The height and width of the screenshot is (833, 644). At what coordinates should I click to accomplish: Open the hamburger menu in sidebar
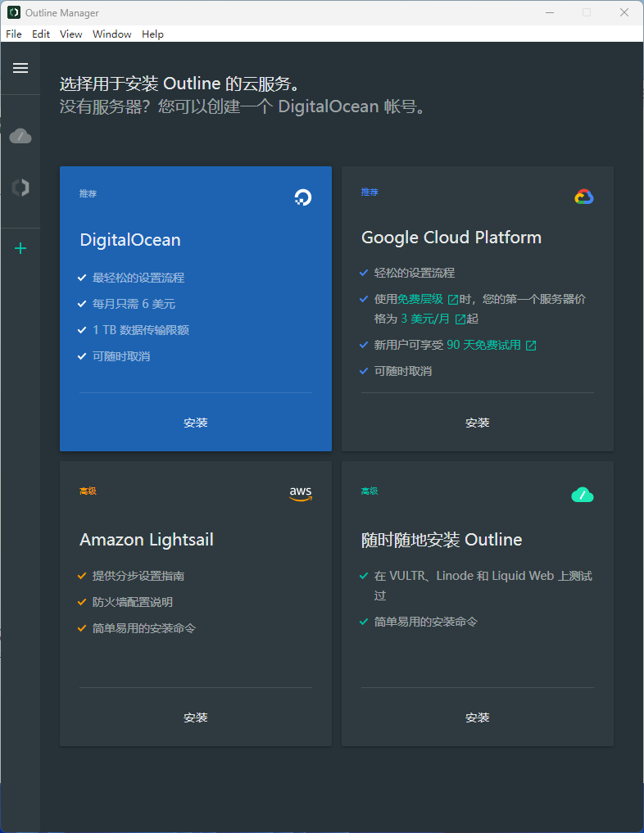pyautogui.click(x=20, y=68)
